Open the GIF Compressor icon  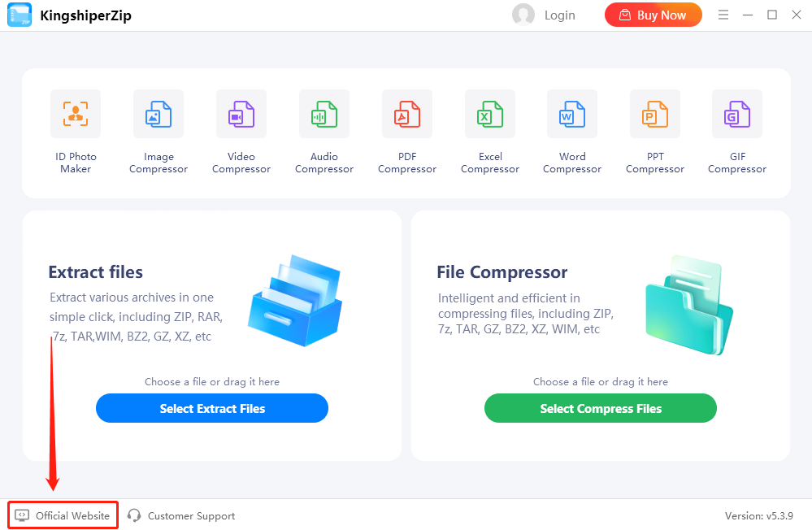coord(737,114)
